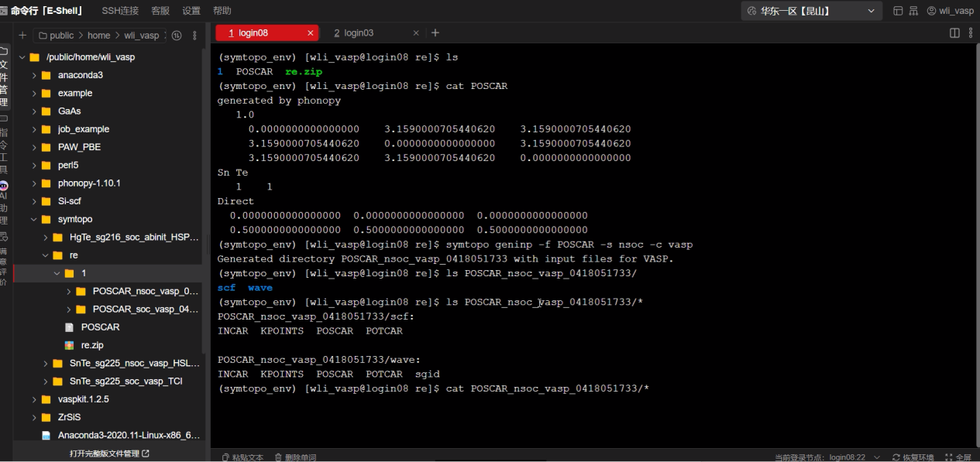Open the 客服 menu

coord(160,11)
